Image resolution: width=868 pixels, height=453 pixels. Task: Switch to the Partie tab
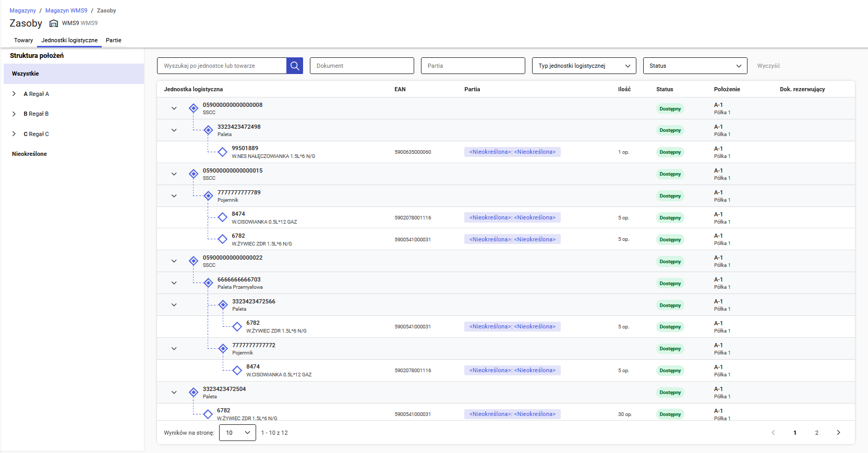[113, 40]
